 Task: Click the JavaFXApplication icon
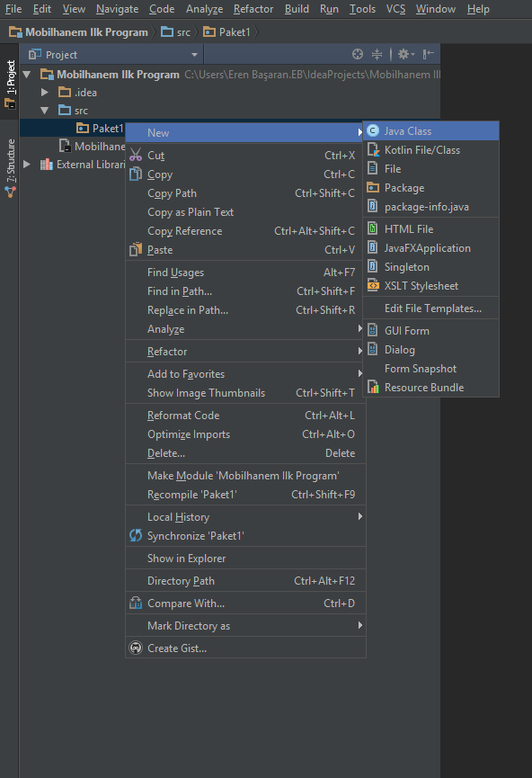pyautogui.click(x=373, y=247)
